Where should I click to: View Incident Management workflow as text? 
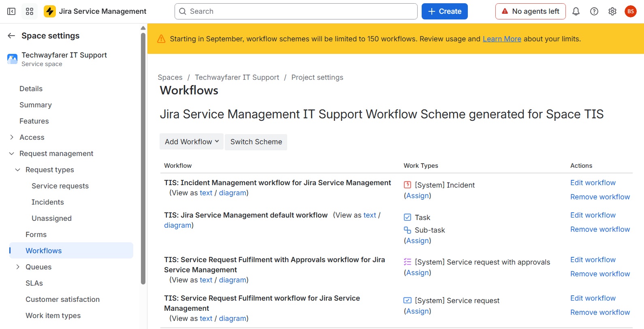(206, 193)
